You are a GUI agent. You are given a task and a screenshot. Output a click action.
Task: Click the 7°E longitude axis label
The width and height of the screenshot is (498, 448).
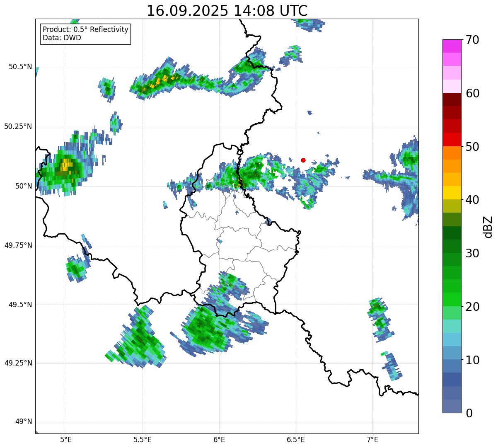pyautogui.click(x=372, y=439)
